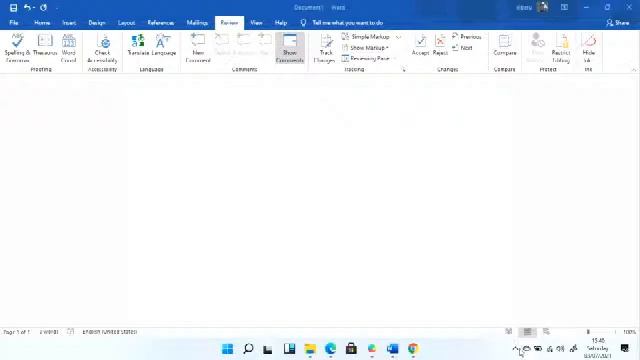Insert a New Comment
This screenshot has width=640, height=360.
[198, 48]
